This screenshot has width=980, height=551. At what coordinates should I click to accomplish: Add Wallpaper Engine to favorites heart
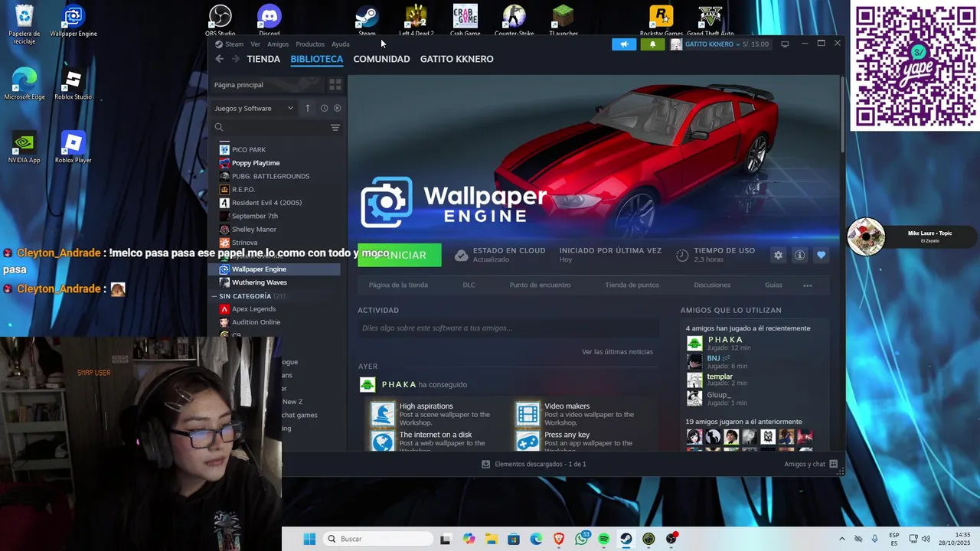click(x=821, y=256)
